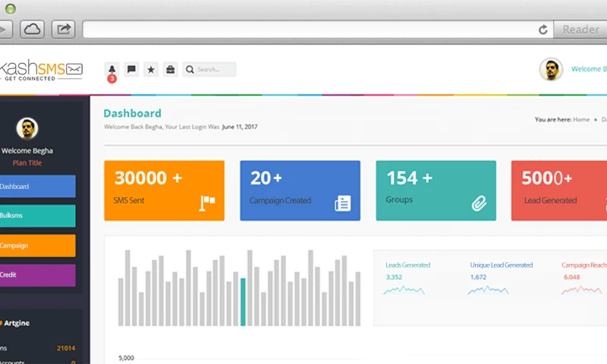Click the header user avatar photo
The width and height of the screenshot is (607, 364).
tap(551, 70)
